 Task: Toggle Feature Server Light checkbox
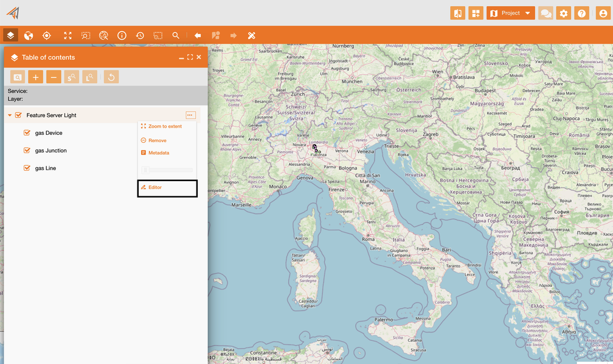[x=18, y=115]
